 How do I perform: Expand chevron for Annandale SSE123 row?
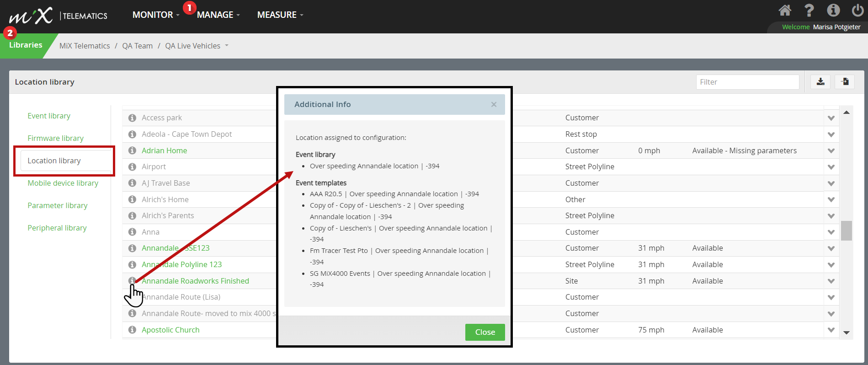831,248
